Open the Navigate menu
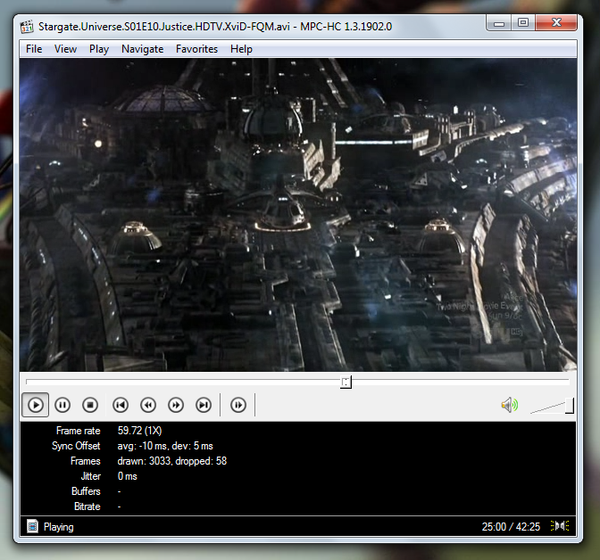Viewport: 600px width, 560px height. coord(142,49)
